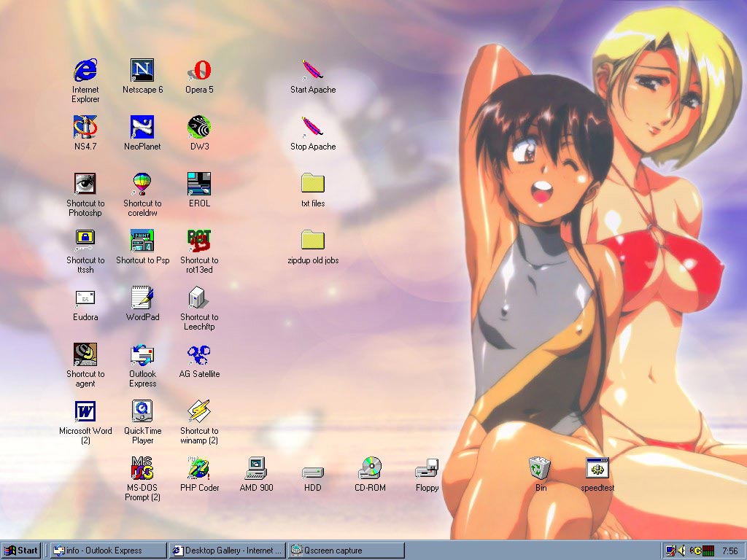The image size is (747, 560).
Task: Select the QuickTime Player icon
Action: tap(142, 412)
